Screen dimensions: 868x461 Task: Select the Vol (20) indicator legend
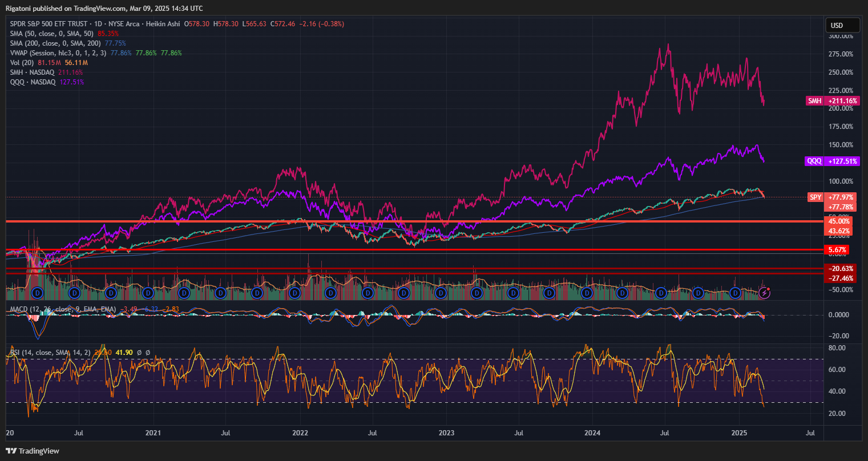23,63
